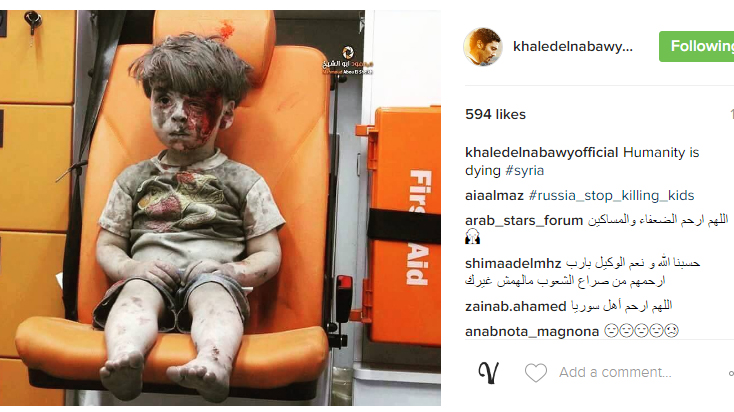Click the heart like icon

coord(536,373)
